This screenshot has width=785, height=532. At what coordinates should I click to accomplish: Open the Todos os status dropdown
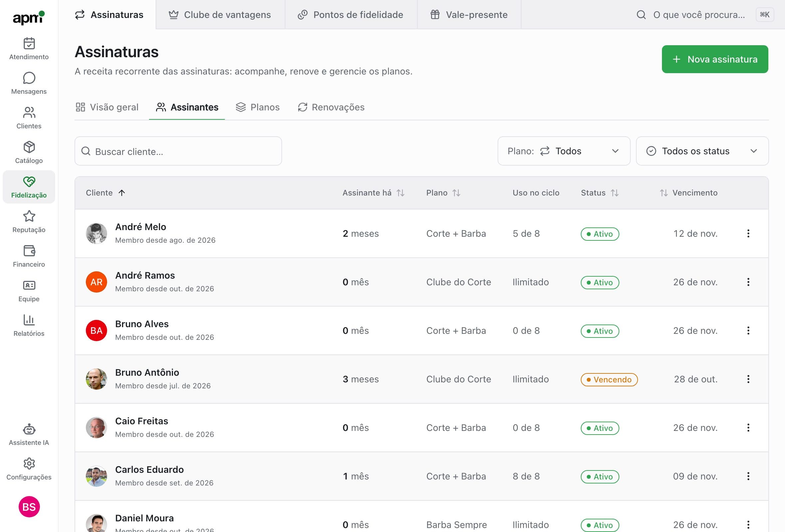702,151
